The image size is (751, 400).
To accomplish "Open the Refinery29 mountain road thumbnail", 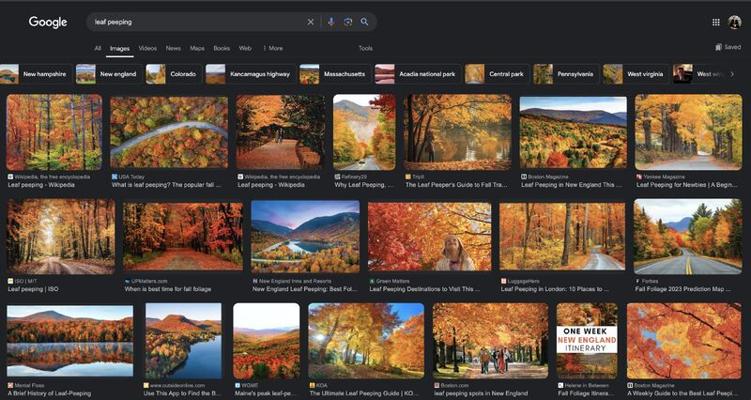I will point(364,132).
